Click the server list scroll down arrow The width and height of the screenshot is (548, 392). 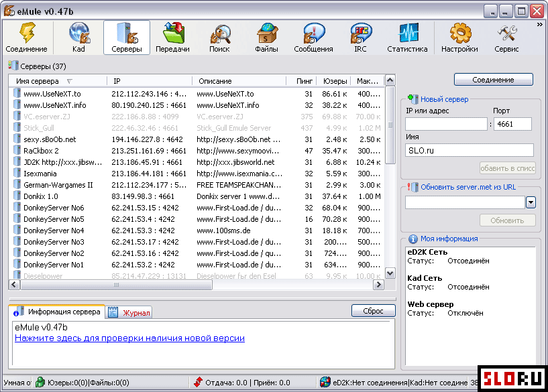pos(390,273)
